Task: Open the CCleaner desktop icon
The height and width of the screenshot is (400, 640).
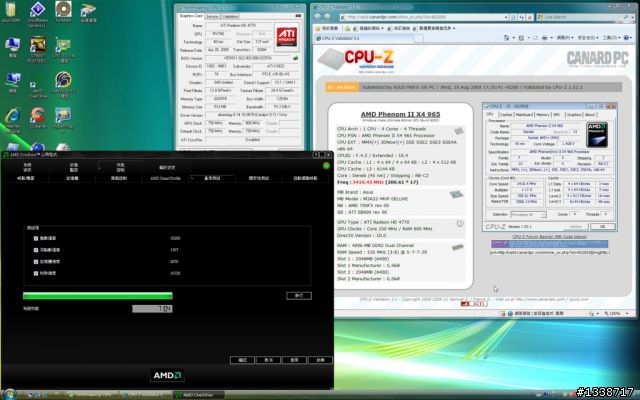Action: coord(38,113)
